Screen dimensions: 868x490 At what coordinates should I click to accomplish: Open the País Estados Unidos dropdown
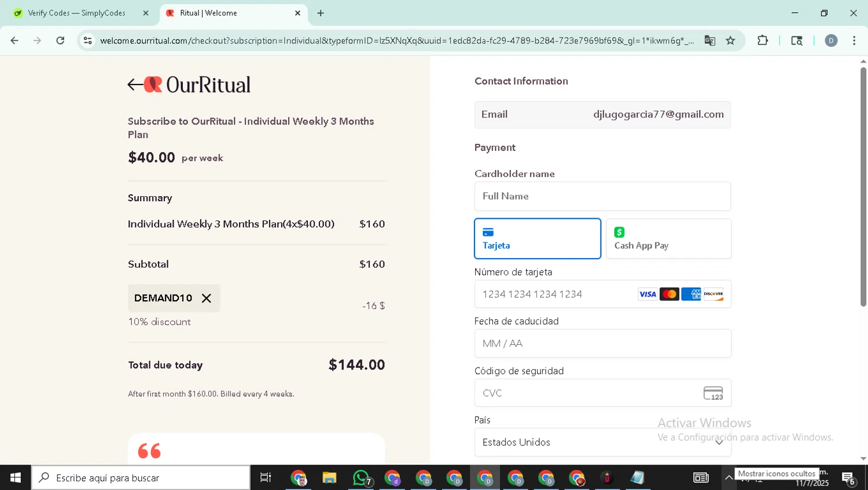point(602,442)
